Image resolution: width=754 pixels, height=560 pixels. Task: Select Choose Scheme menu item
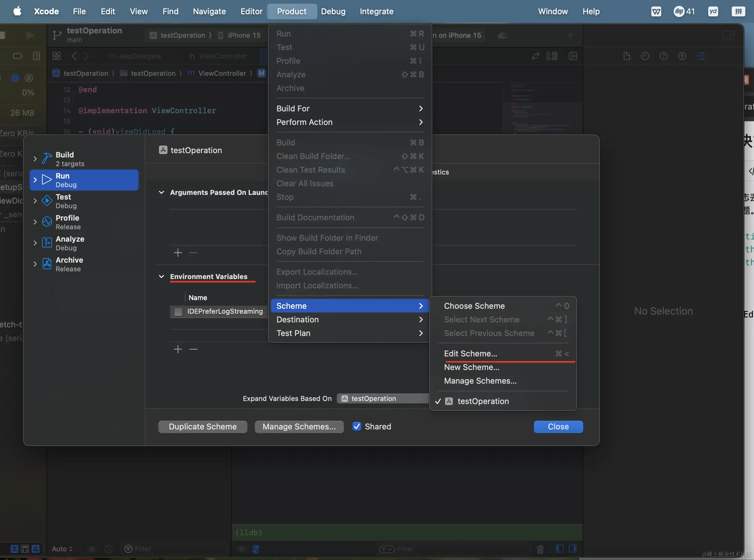click(x=503, y=306)
